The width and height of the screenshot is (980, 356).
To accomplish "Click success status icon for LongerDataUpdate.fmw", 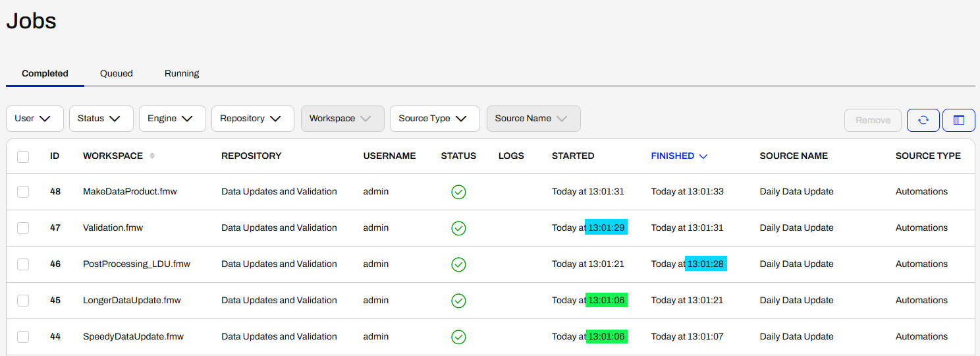I will 458,301.
